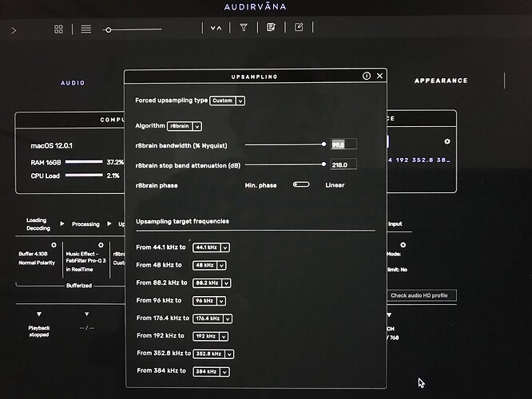Viewport: 532px width, 399px height.
Task: Click the Loading Decoding stage label
Action: 38,224
